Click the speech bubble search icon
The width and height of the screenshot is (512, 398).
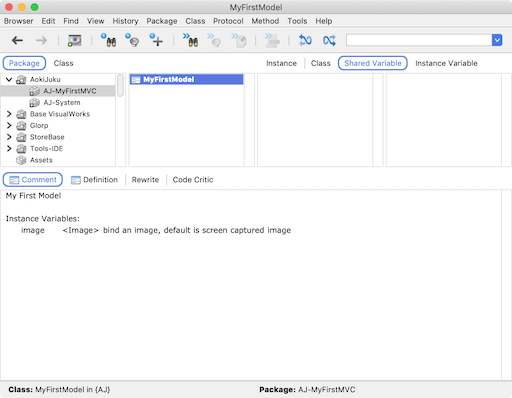(132, 40)
